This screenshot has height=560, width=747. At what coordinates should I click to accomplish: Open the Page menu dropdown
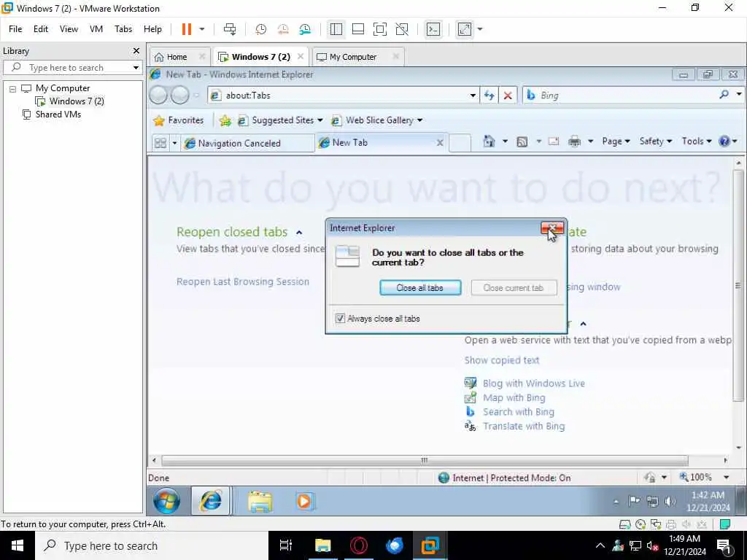coord(616,141)
